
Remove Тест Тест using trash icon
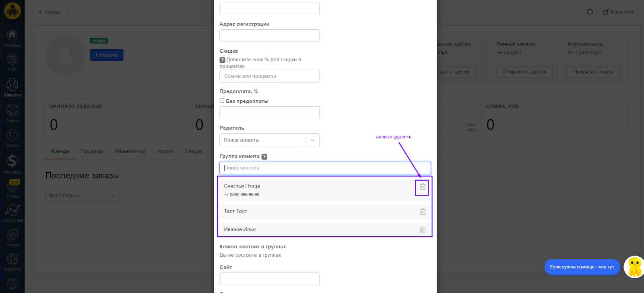[423, 212]
